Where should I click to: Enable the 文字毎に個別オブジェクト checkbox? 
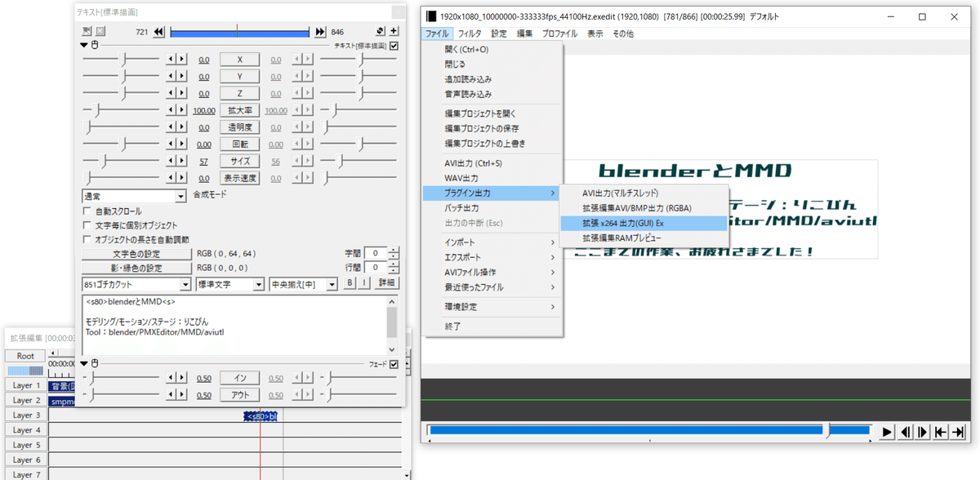87,225
